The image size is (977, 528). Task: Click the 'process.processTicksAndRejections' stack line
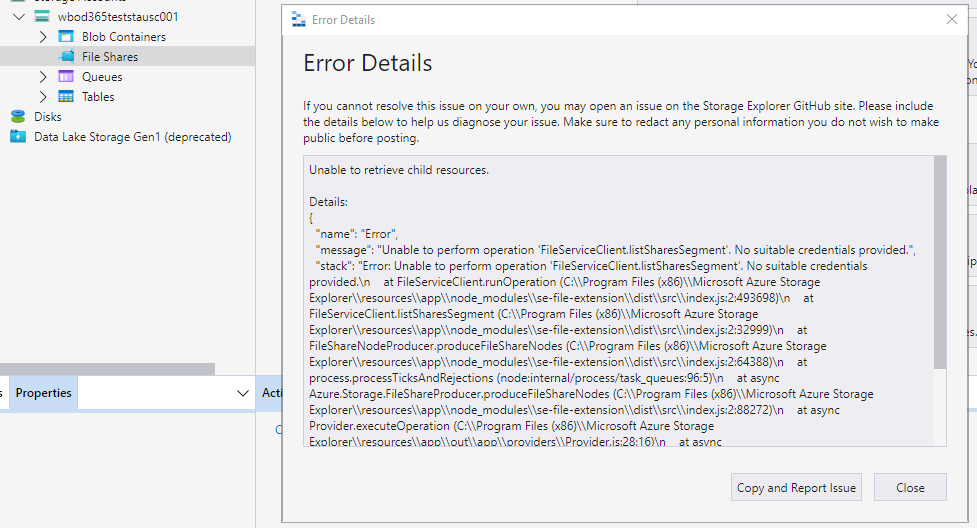pyautogui.click(x=544, y=378)
